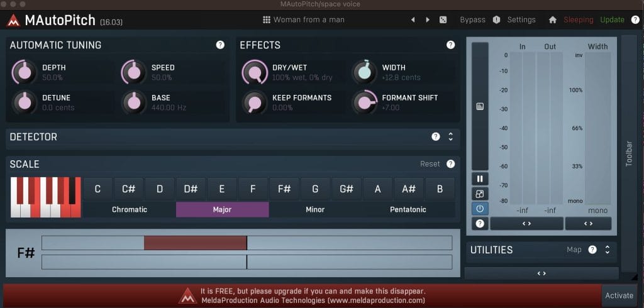Toggle the meter power button
The width and height of the screenshot is (644, 308).
(x=480, y=208)
